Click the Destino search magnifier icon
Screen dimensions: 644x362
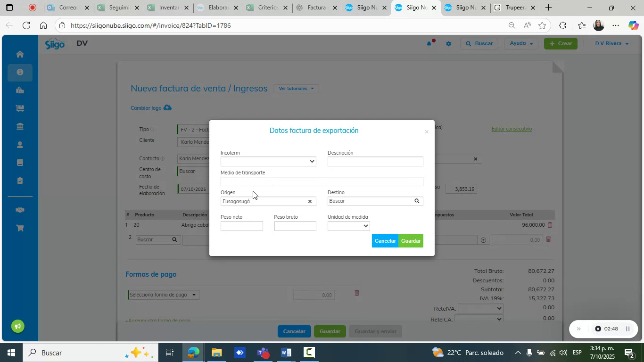[417, 201]
